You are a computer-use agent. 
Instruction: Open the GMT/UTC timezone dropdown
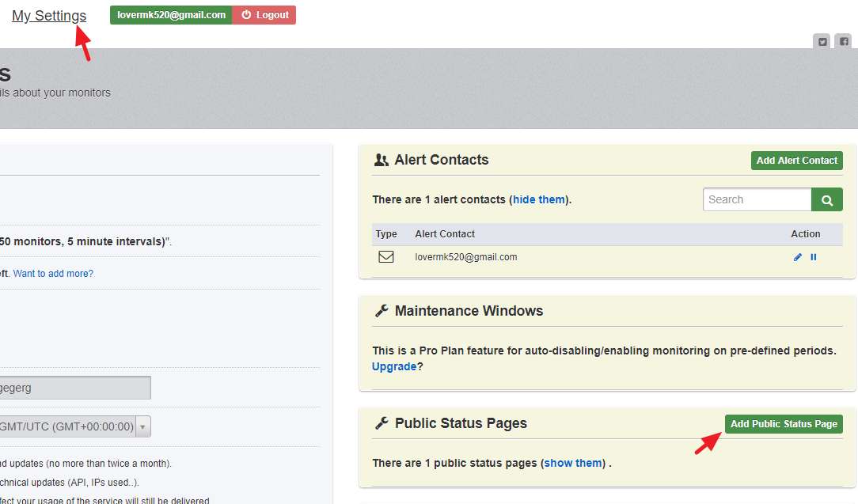[x=67, y=426]
